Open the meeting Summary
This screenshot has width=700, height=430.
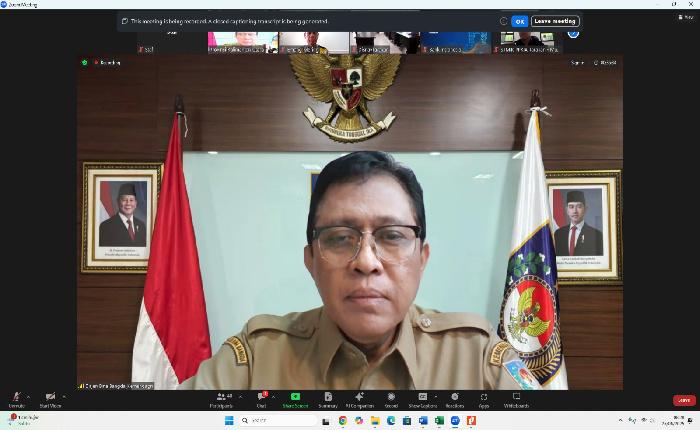(x=328, y=400)
